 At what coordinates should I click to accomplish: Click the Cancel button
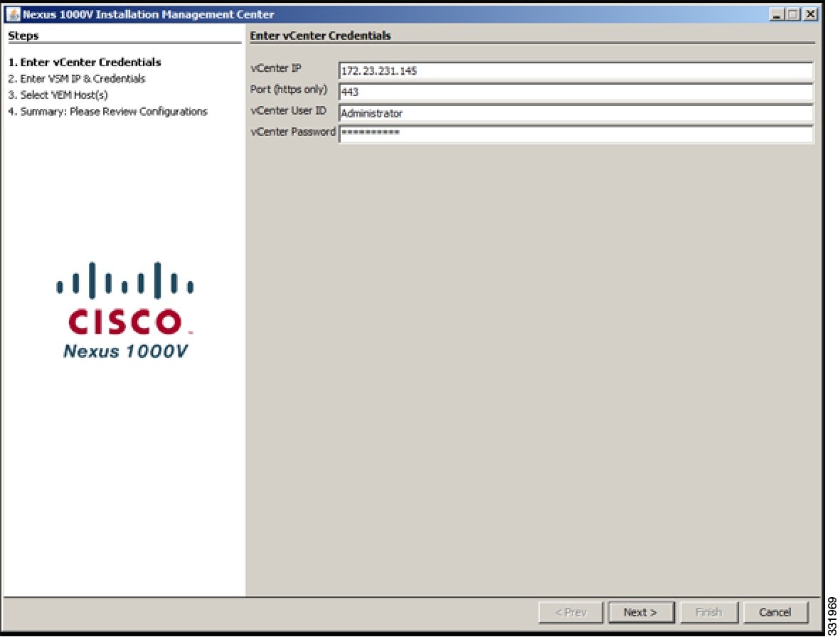[775, 612]
